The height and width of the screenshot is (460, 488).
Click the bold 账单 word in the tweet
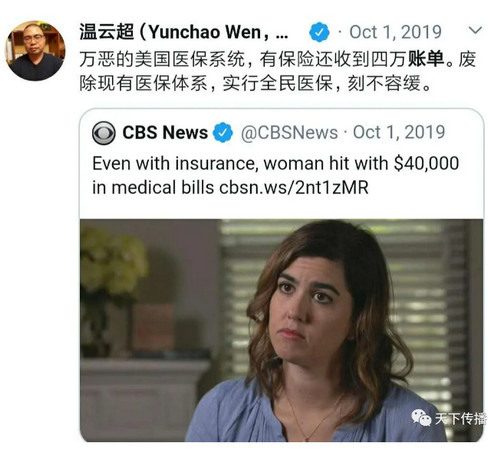(x=426, y=59)
